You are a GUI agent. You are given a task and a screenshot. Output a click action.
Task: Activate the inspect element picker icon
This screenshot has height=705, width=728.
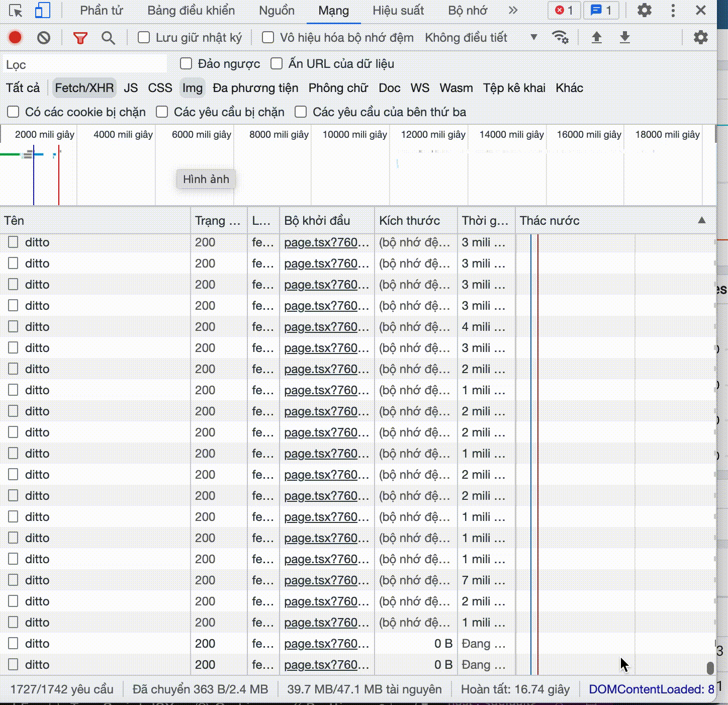click(x=16, y=11)
